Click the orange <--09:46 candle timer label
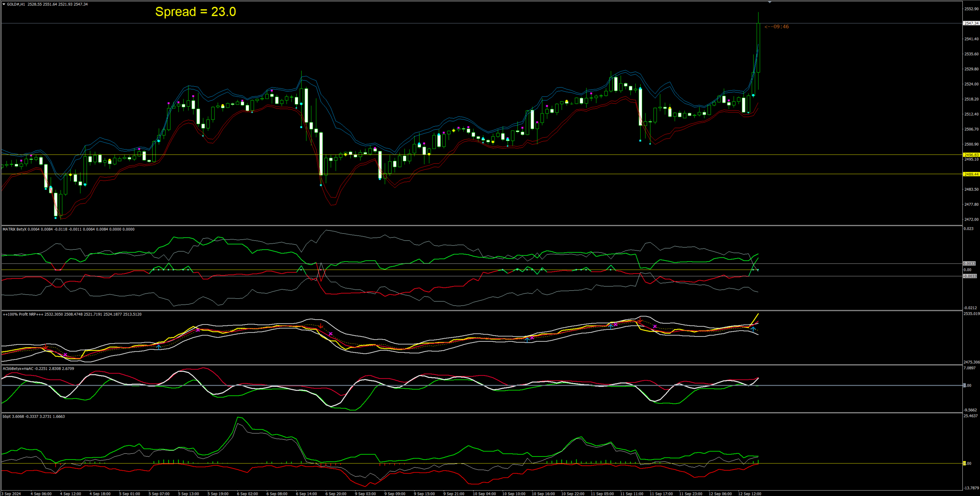The height and width of the screenshot is (496, 980). coord(777,26)
